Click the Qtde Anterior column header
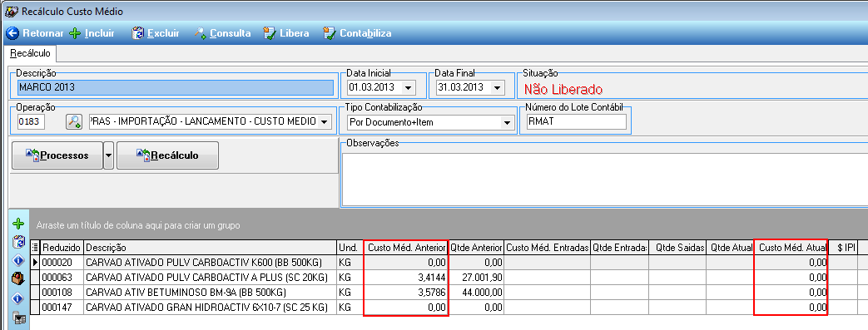Image resolution: width=868 pixels, height=330 pixels. [x=476, y=248]
